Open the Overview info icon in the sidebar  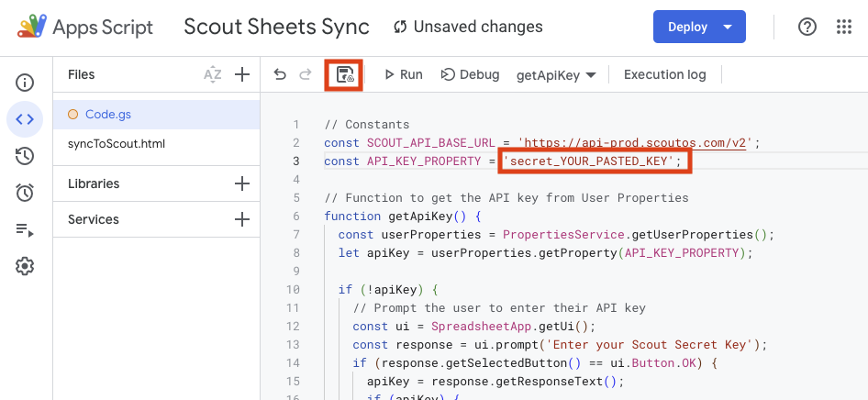click(25, 83)
